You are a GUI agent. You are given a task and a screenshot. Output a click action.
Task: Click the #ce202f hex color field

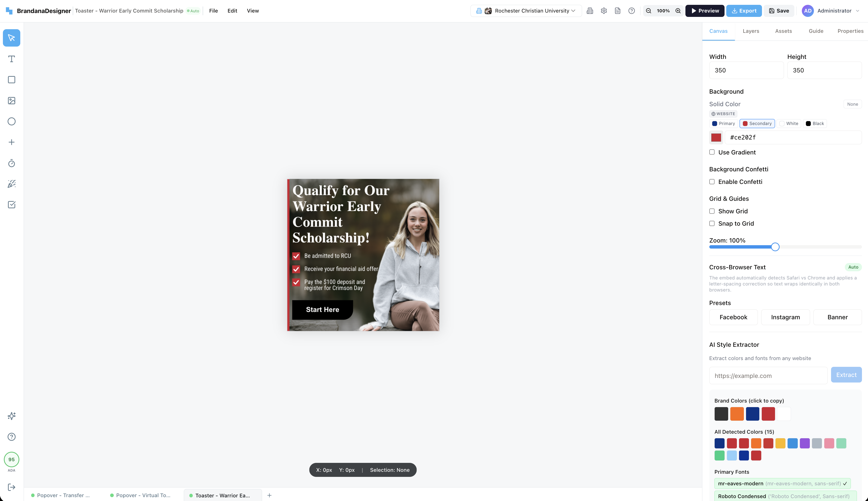click(793, 137)
